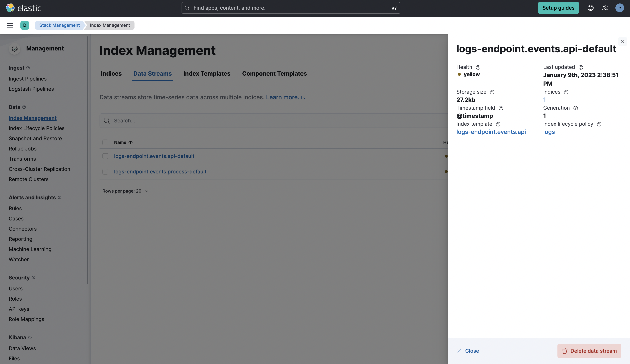Click the Health info question icon
The width and height of the screenshot is (630, 364).
[x=478, y=67]
